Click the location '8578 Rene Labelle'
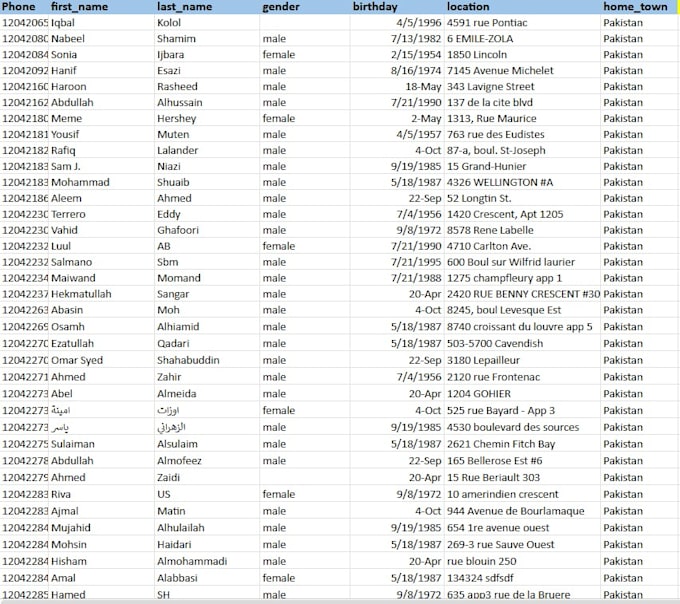Viewport: 680px width, 604px height. [x=490, y=230]
